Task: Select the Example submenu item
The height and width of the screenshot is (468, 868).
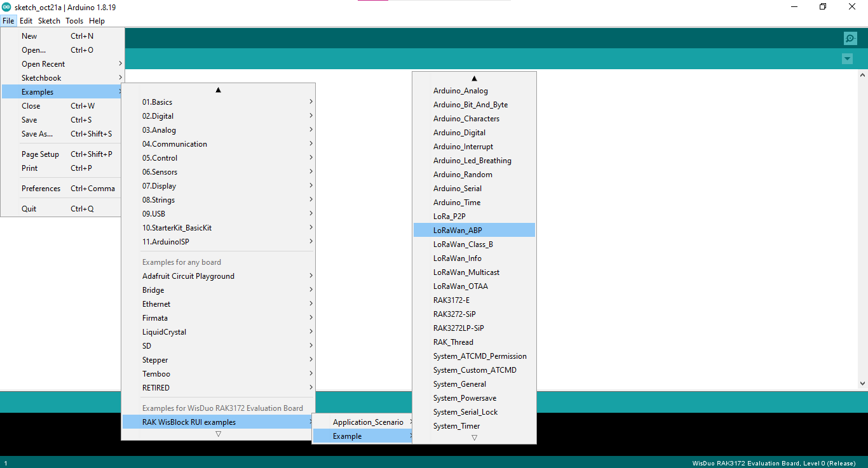Action: click(x=363, y=436)
